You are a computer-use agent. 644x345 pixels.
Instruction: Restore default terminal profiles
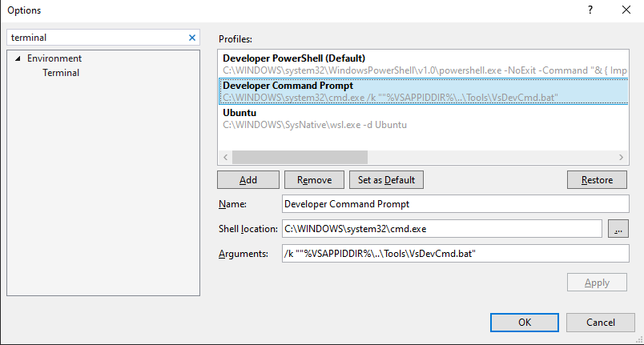click(596, 180)
